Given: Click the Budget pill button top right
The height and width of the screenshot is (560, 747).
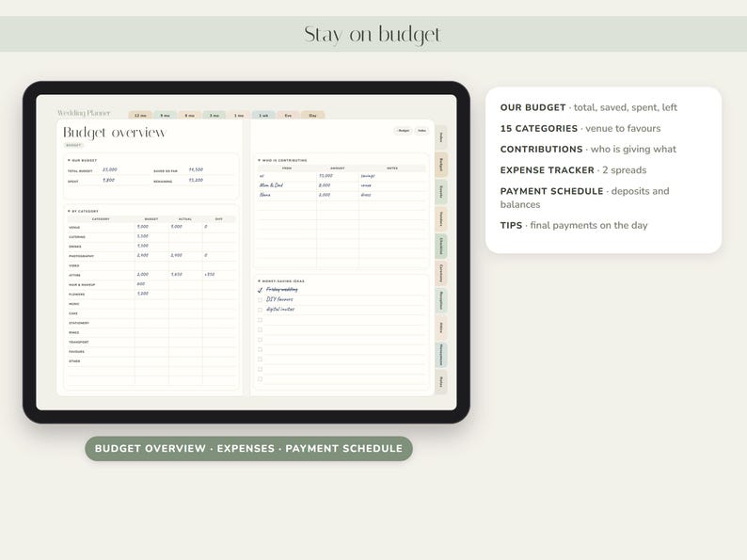Looking at the screenshot, I should (404, 131).
